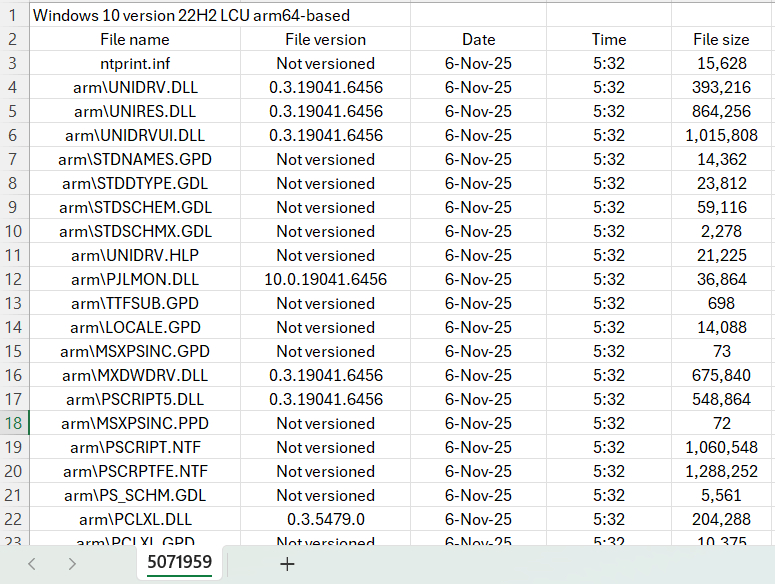Go to next sheet with right arrow
775x584 pixels.
pyautogui.click(x=72, y=564)
